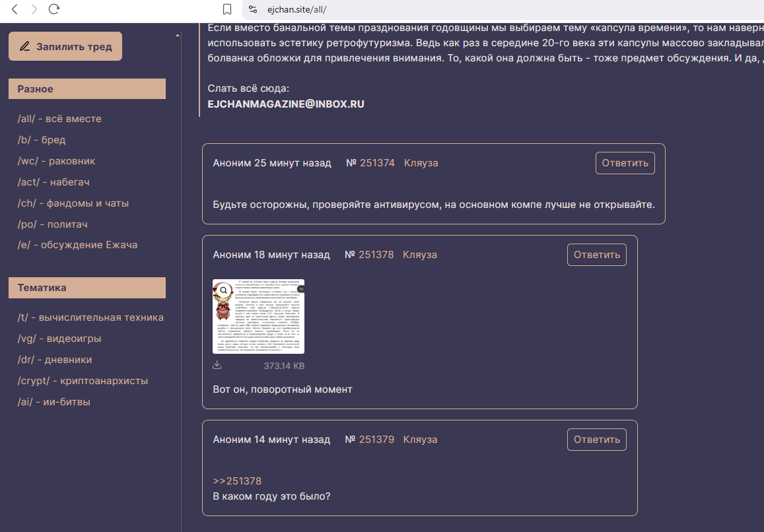The width and height of the screenshot is (764, 532).
Task: Click the Запилить тред button
Action: tap(65, 46)
